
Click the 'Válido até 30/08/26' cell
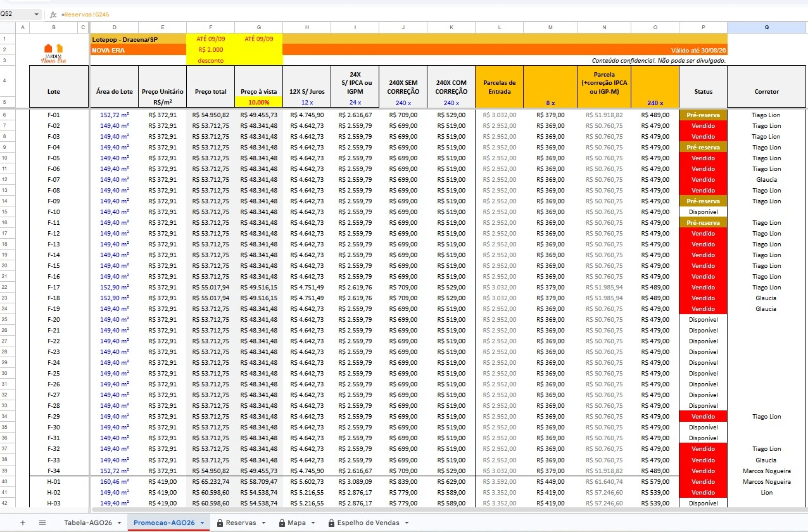(x=698, y=50)
